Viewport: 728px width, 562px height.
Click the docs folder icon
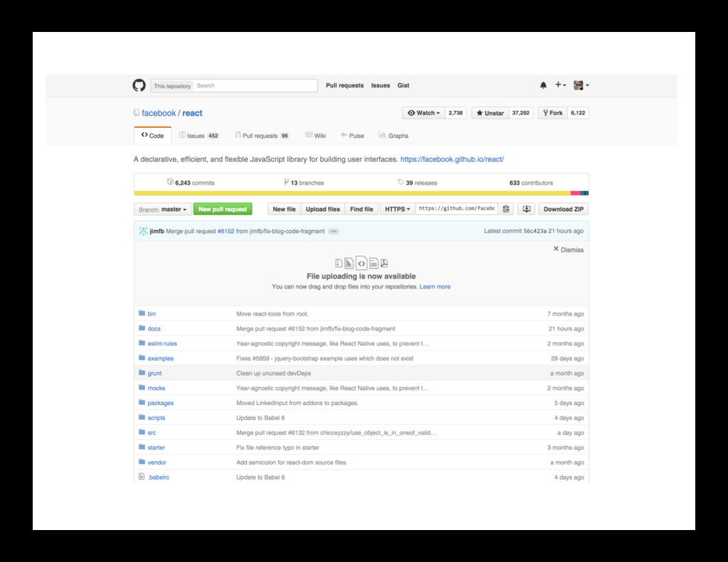141,328
